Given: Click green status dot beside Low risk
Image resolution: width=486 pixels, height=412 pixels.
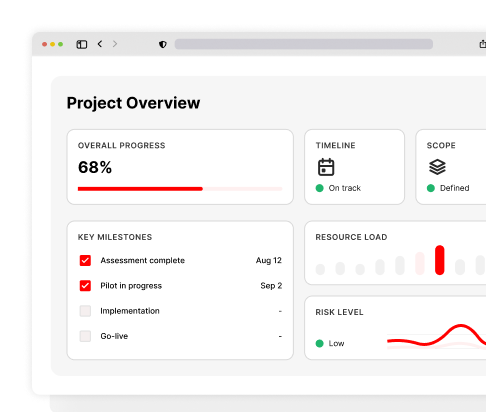Looking at the screenshot, I should (320, 343).
